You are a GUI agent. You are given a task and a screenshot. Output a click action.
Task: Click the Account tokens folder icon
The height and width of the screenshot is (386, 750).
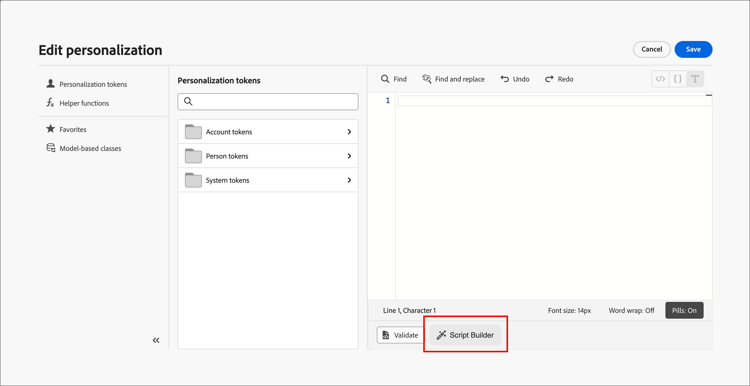click(193, 132)
